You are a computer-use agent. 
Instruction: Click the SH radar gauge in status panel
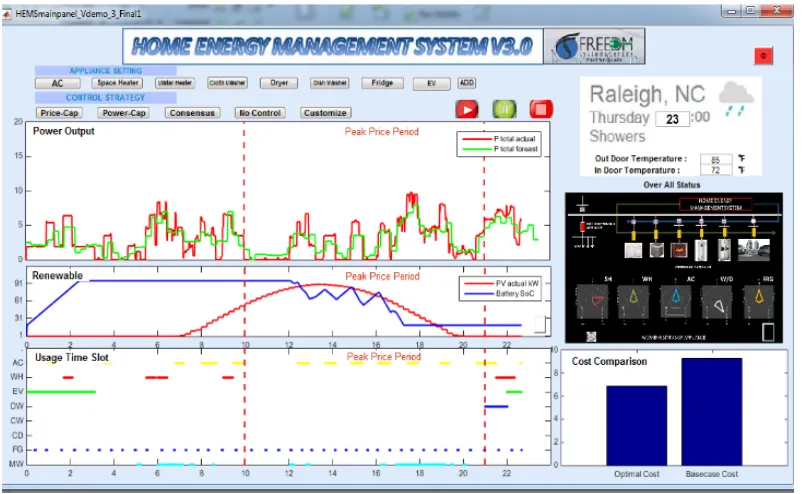click(x=592, y=301)
